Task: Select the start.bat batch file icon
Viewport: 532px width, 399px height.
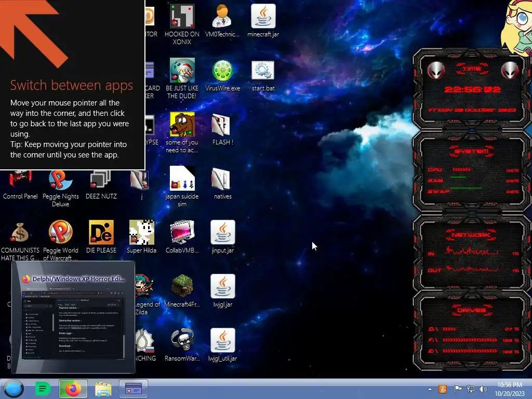Action: (x=263, y=71)
